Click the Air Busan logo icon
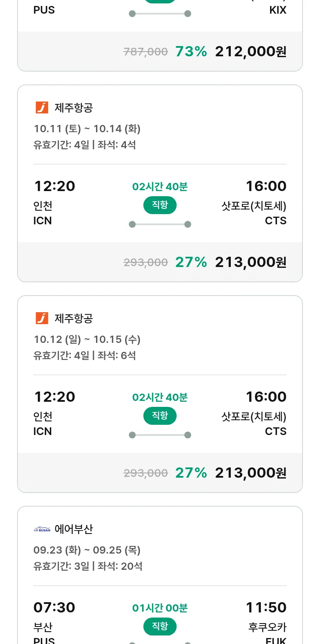The width and height of the screenshot is (320, 644). 42,529
